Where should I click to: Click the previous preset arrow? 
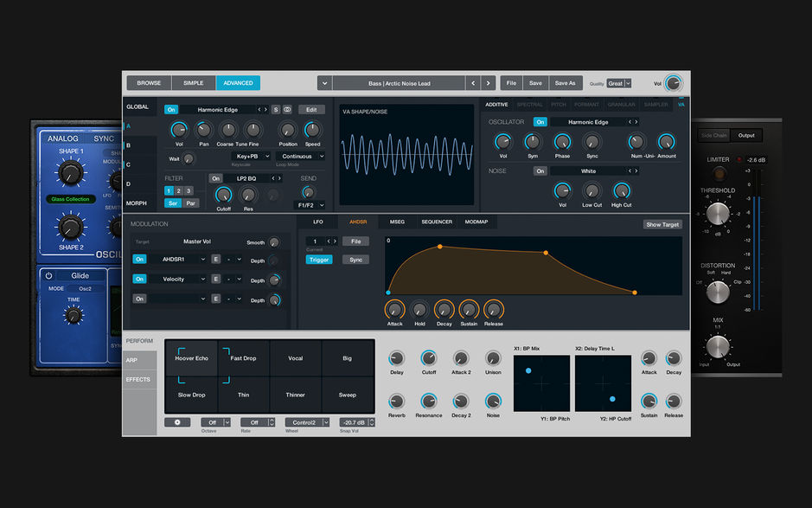pos(473,83)
